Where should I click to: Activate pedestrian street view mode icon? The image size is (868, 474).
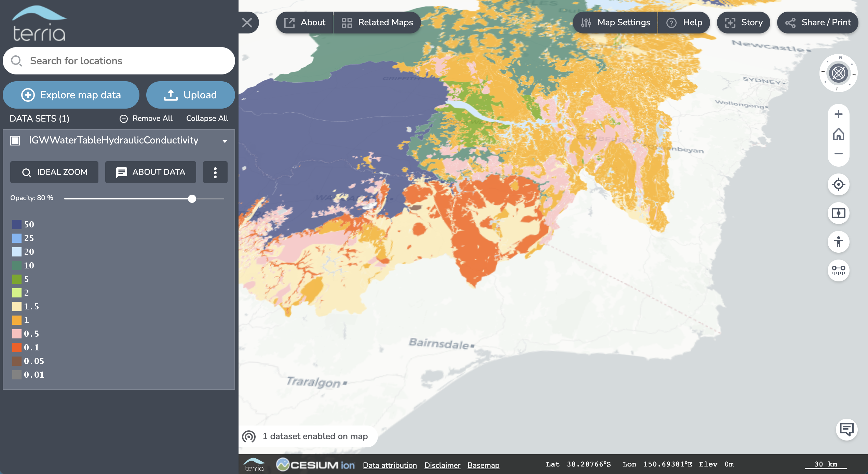[x=838, y=242]
